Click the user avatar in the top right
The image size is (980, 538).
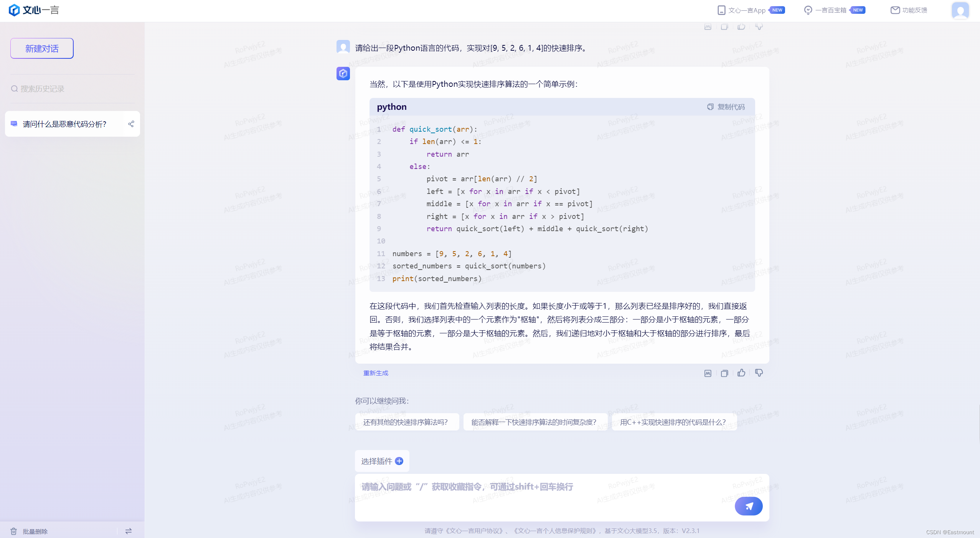tap(960, 10)
